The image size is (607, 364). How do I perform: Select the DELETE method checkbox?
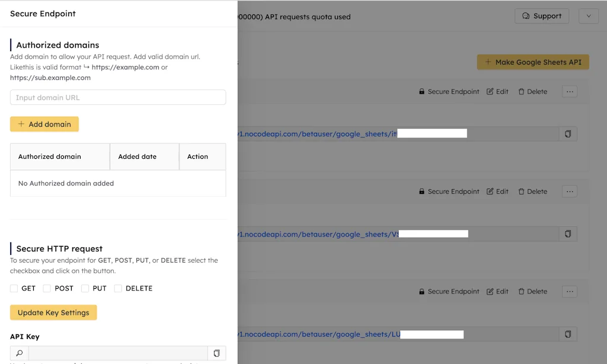[x=117, y=288]
